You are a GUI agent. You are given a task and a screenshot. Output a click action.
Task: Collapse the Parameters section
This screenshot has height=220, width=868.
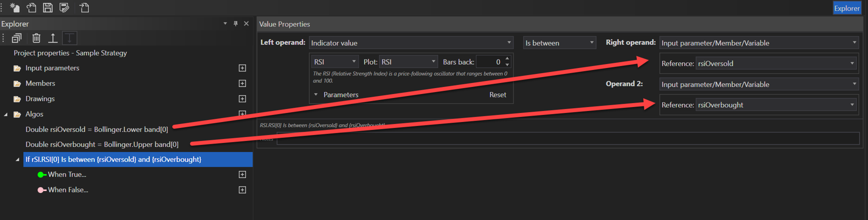click(x=315, y=94)
